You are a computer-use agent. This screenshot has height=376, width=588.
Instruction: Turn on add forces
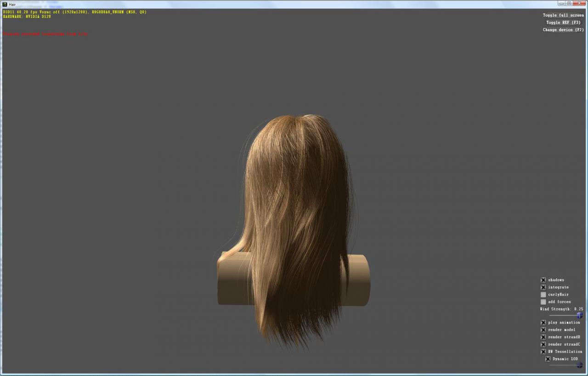(x=543, y=302)
